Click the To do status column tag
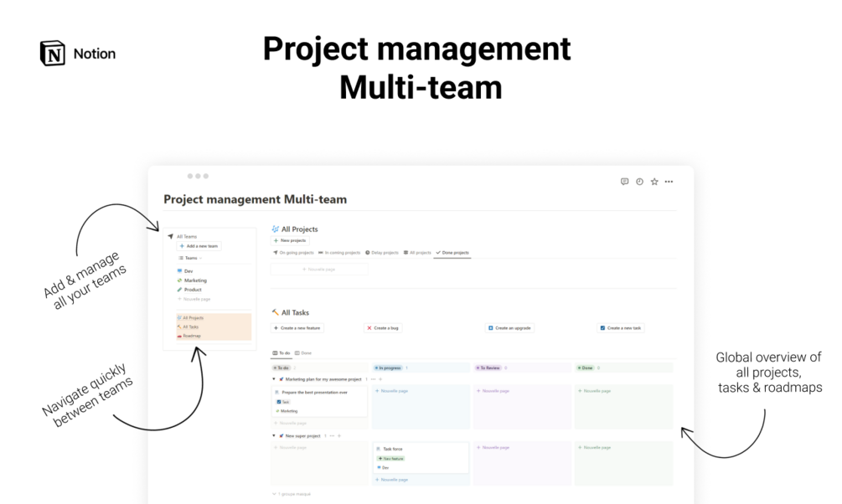Screen dimensions: 842x504 (x=282, y=368)
